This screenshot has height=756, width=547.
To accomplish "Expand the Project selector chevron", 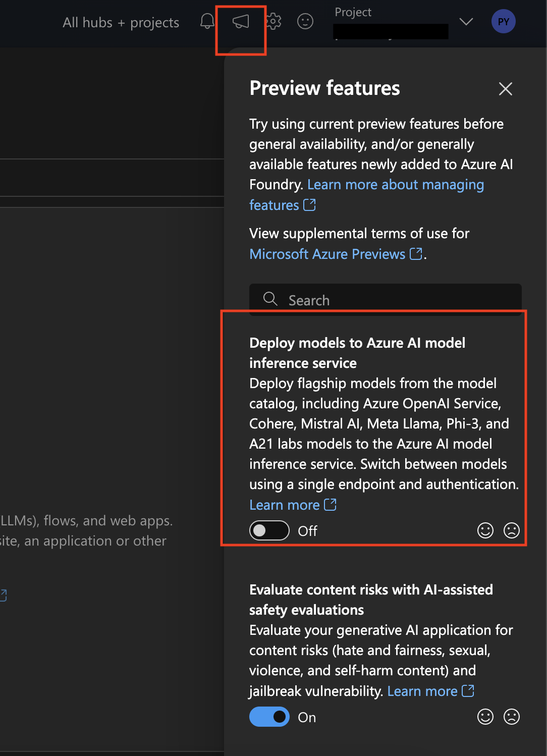I will point(466,21).
